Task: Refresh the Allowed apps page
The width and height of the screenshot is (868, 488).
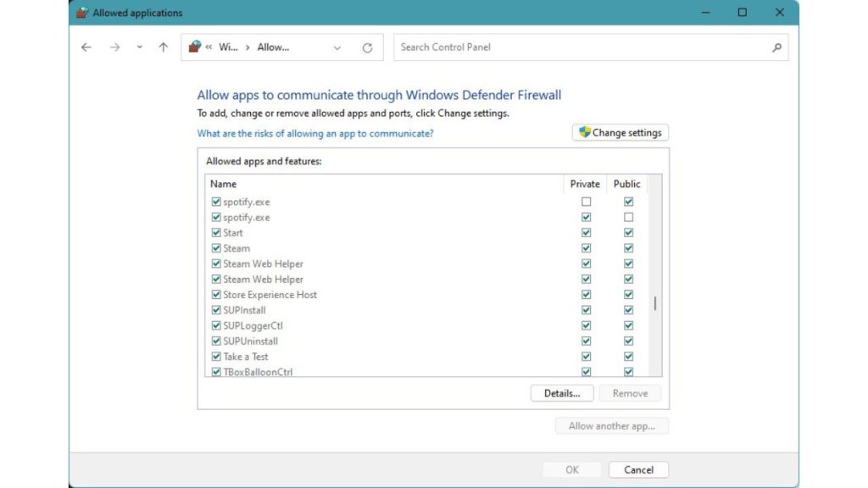Action: pyautogui.click(x=368, y=47)
